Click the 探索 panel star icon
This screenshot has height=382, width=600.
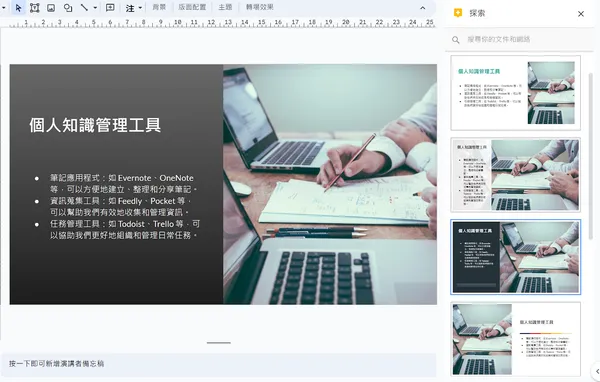pos(458,13)
